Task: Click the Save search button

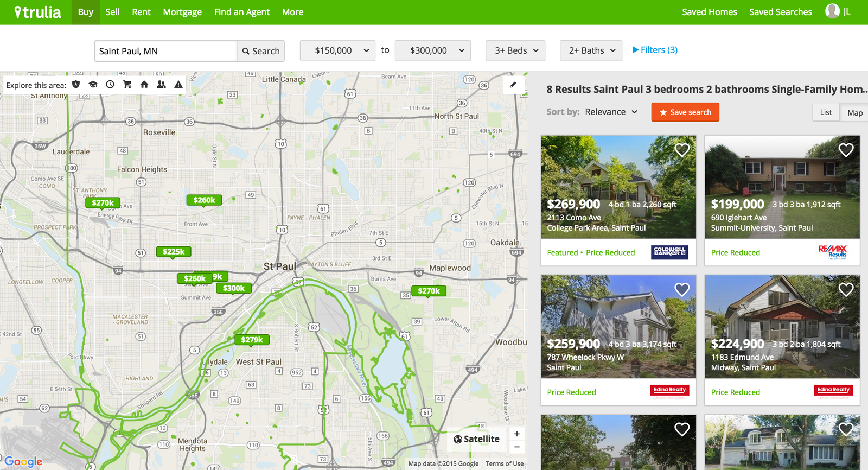Action: click(685, 112)
